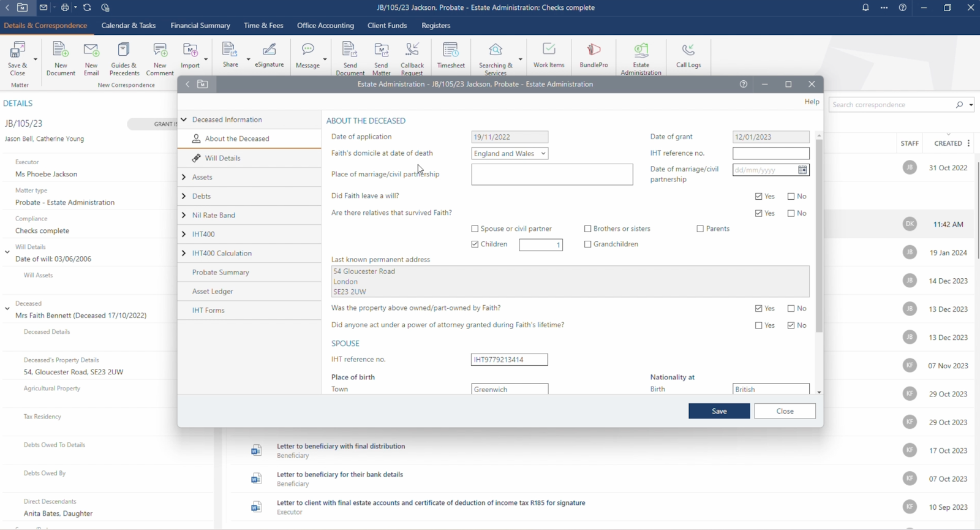Screen dimensions: 980x530
Task: Check the Grandchildren checkbox
Action: tap(587, 244)
